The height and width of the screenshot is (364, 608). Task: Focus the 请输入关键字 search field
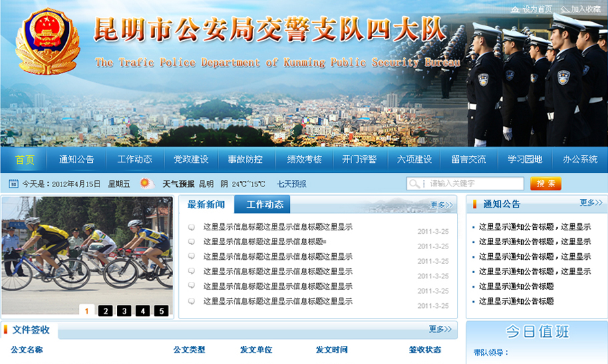click(474, 184)
